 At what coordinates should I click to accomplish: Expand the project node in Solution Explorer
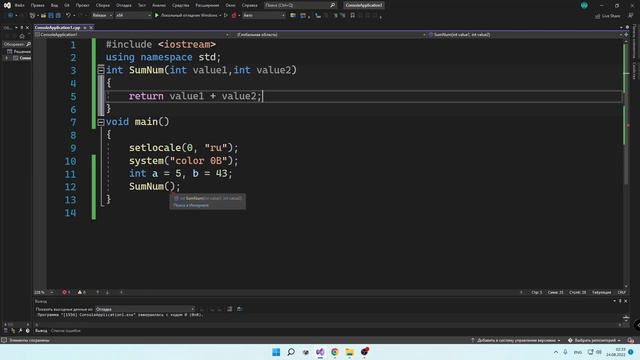coord(6,58)
